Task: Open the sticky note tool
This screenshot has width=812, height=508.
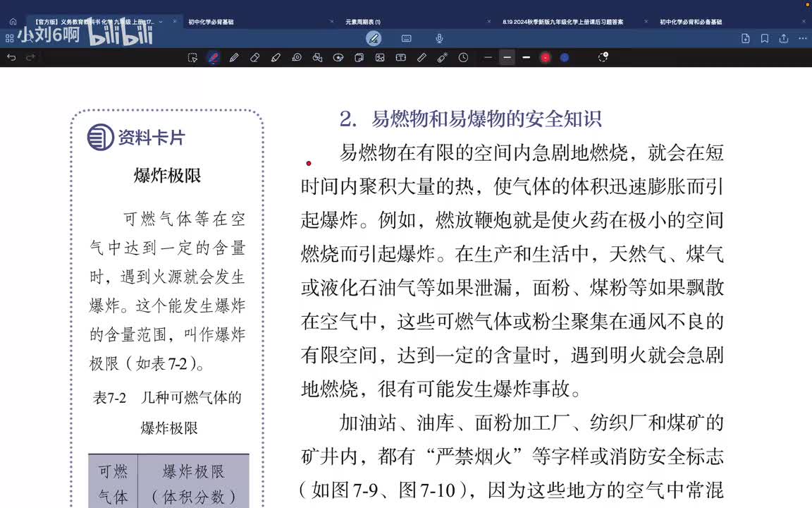Action: coord(359,58)
